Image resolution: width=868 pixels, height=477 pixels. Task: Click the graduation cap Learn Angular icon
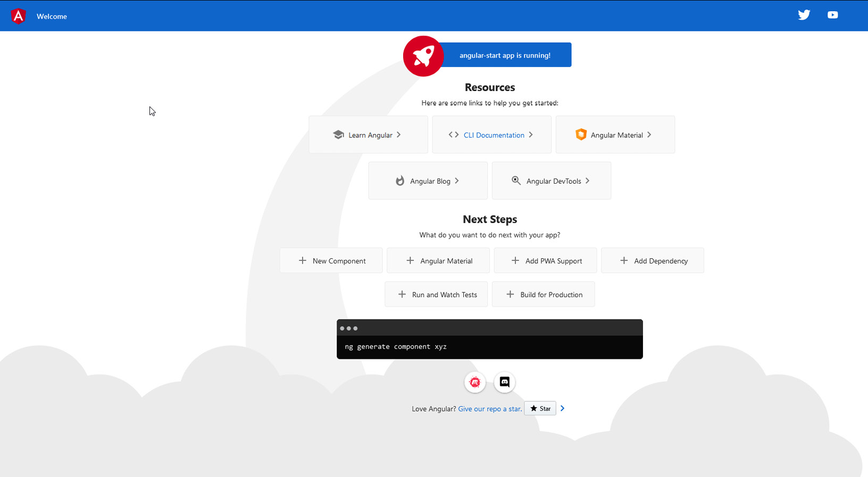338,135
